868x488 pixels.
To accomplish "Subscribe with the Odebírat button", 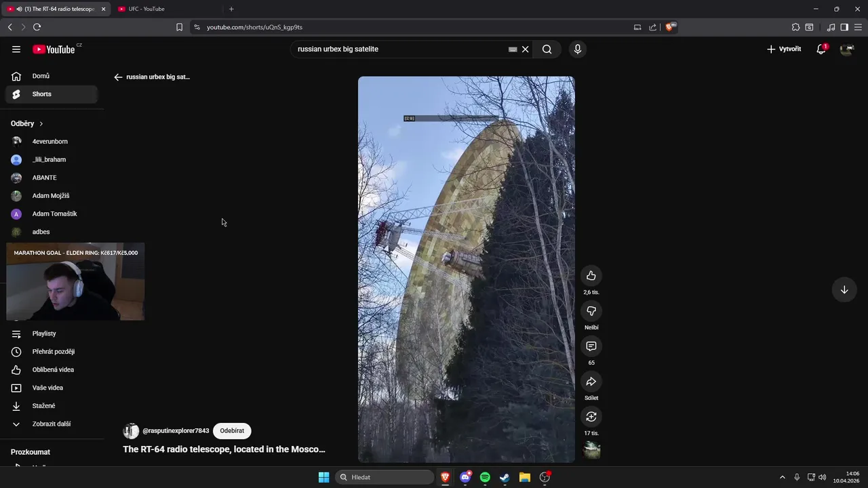I will click(232, 431).
